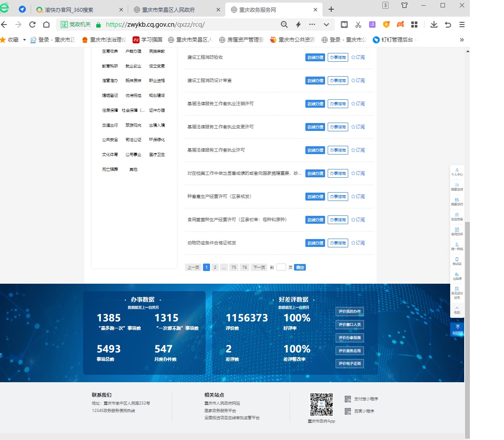Click 下一页 in the pagination
Screen dimensions: 504x440
pyautogui.click(x=259, y=267)
